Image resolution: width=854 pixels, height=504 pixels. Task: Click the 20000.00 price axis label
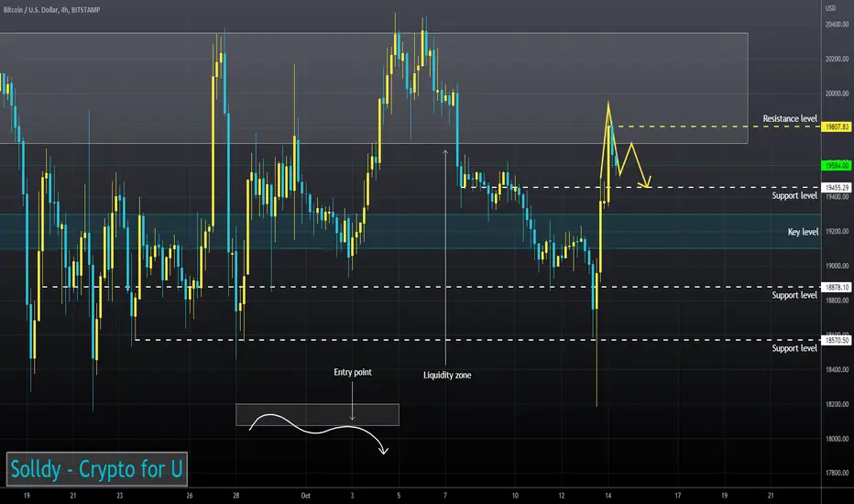(x=837, y=93)
